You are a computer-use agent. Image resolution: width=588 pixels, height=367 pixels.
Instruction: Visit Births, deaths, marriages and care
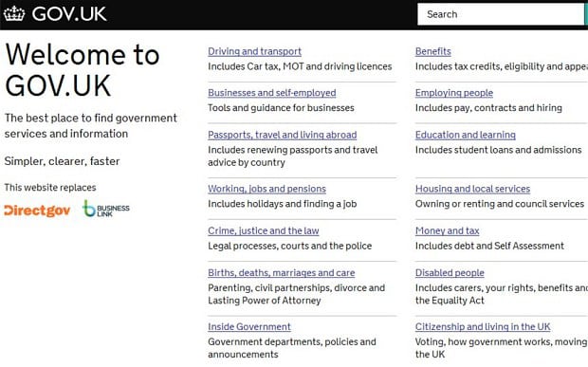282,272
